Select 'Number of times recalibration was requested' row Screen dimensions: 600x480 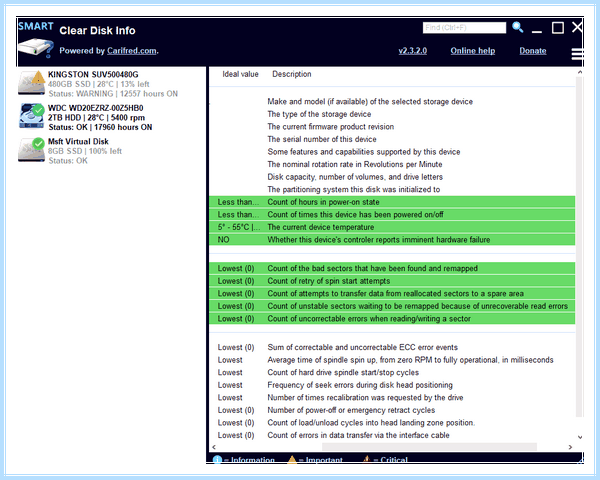pyautogui.click(x=392, y=398)
